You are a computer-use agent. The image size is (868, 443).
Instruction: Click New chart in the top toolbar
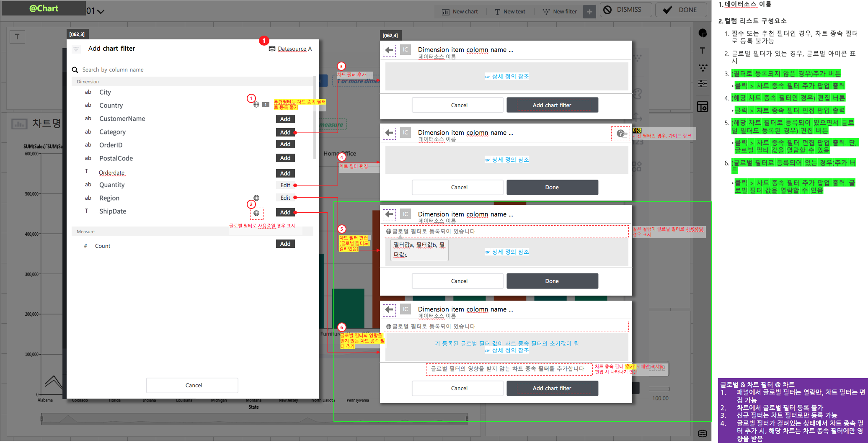point(460,11)
